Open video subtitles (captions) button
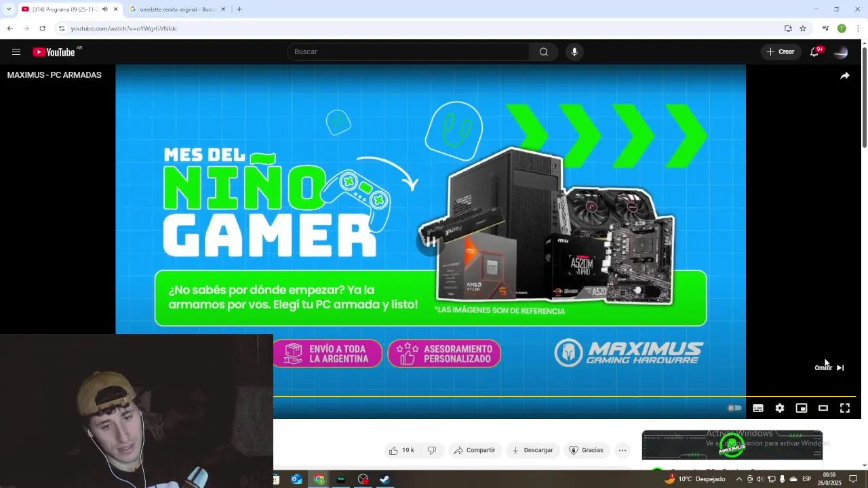868x488 pixels. tap(758, 408)
